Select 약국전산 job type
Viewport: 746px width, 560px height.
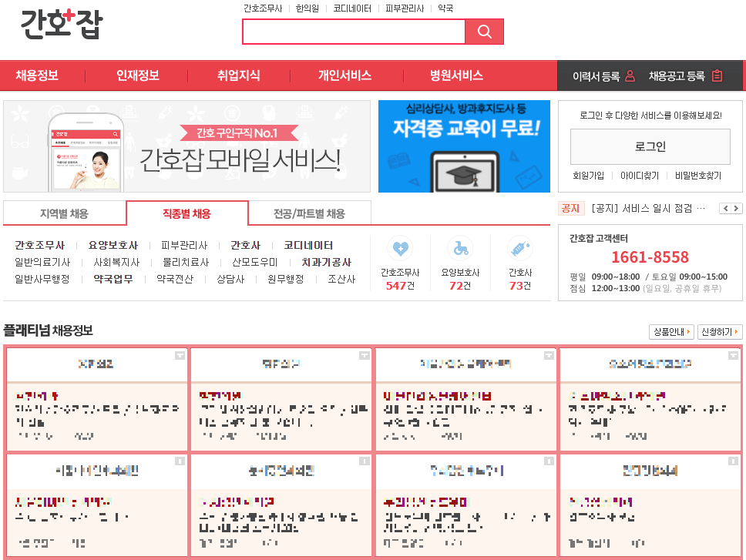175,279
